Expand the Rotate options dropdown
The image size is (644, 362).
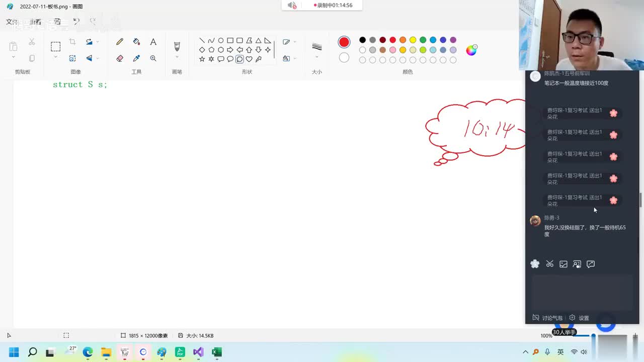click(98, 42)
